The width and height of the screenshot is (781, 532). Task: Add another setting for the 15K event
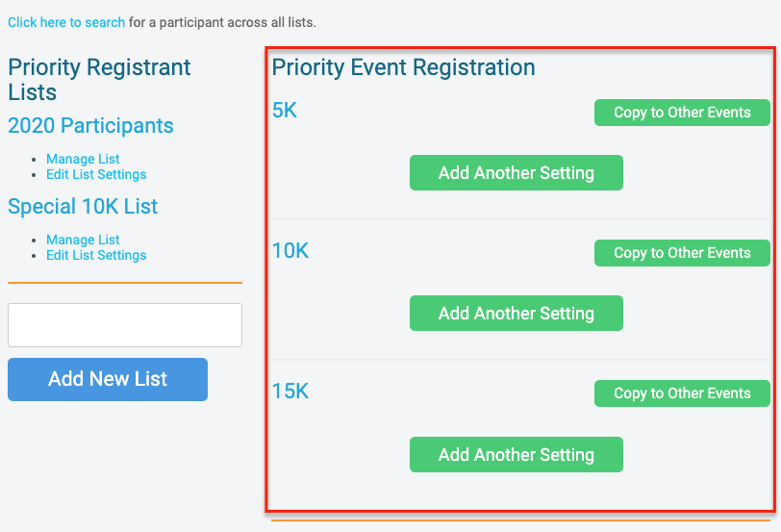point(516,455)
